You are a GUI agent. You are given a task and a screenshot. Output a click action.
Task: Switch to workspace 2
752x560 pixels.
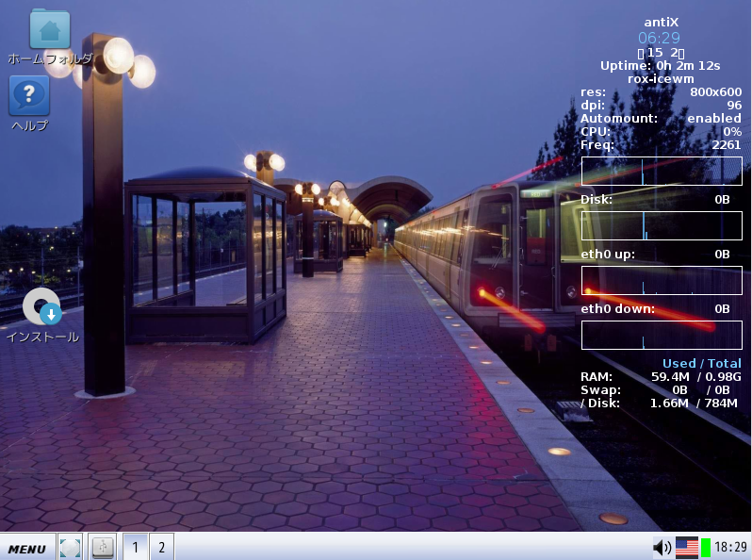162,547
